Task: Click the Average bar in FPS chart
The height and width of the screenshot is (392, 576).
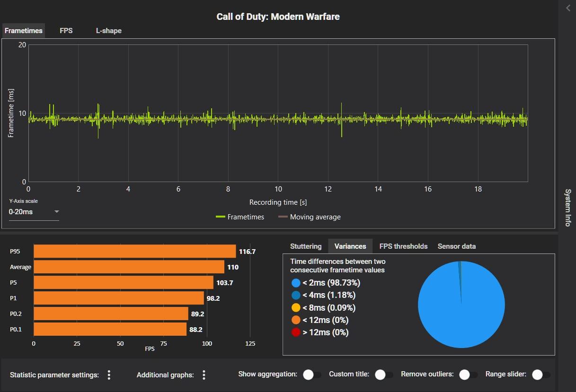Action: pyautogui.click(x=129, y=267)
